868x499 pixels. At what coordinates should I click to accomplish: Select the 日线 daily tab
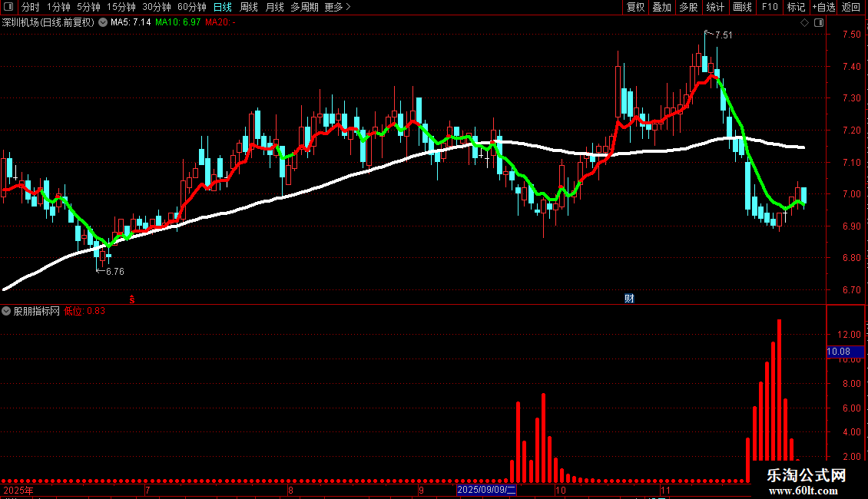point(223,7)
